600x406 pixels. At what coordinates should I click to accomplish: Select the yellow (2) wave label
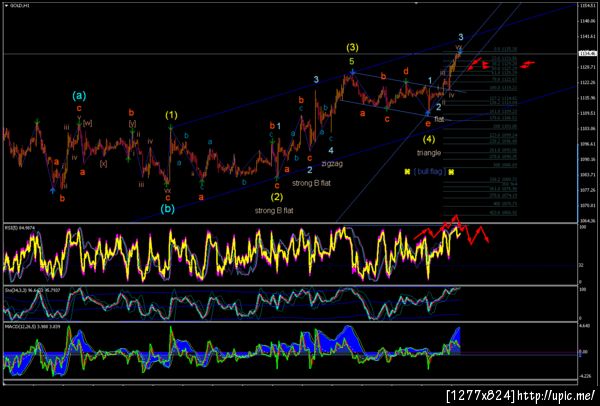[277, 197]
